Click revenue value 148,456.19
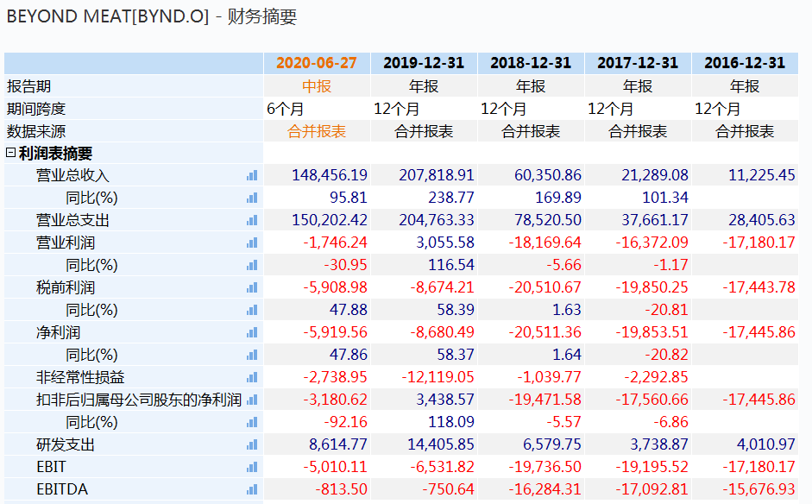The height and width of the screenshot is (504, 812). 330,175
